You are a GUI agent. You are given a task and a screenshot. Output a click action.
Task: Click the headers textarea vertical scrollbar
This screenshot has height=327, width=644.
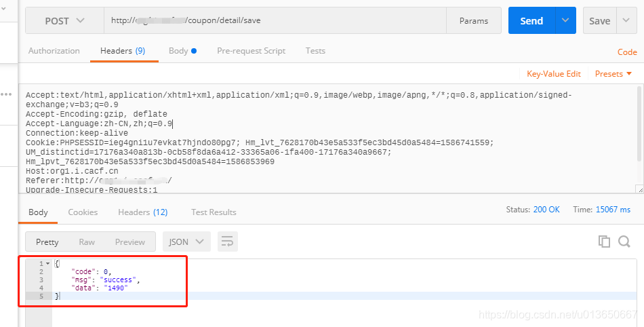[639, 123]
